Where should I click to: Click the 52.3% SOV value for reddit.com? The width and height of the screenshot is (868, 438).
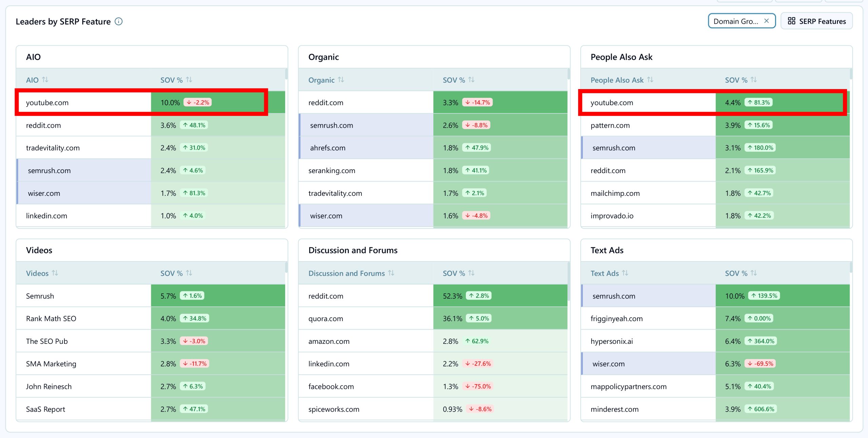coord(452,296)
